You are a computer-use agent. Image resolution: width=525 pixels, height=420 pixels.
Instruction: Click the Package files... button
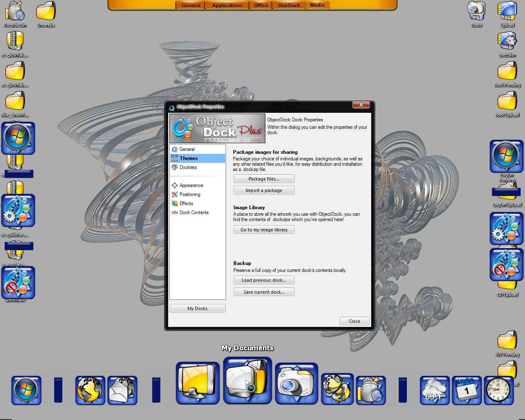coord(264,179)
